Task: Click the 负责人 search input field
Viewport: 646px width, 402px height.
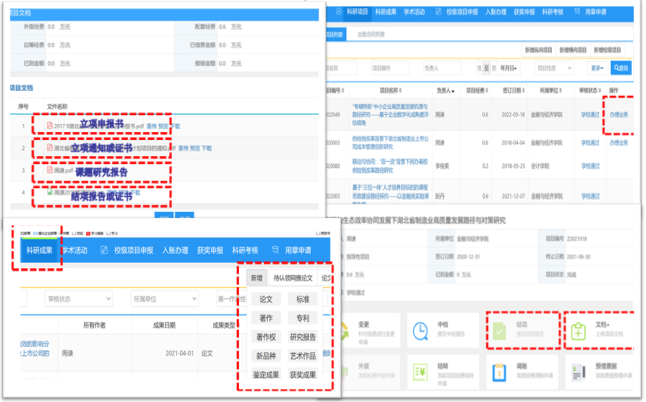Action: click(438, 68)
